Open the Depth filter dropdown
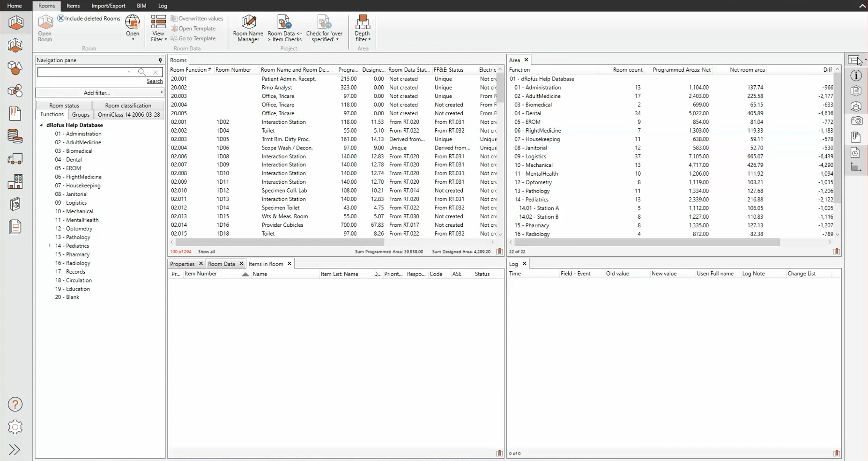 pyautogui.click(x=363, y=29)
